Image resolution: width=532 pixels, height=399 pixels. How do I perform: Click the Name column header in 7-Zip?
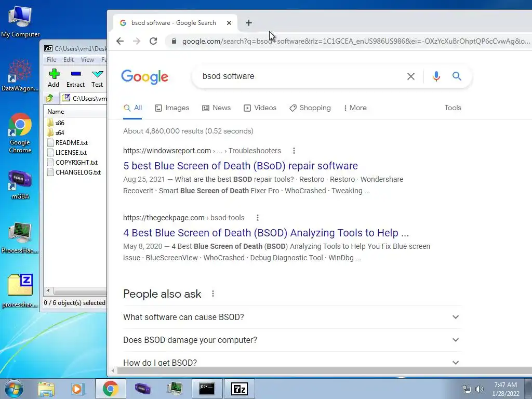click(75, 112)
